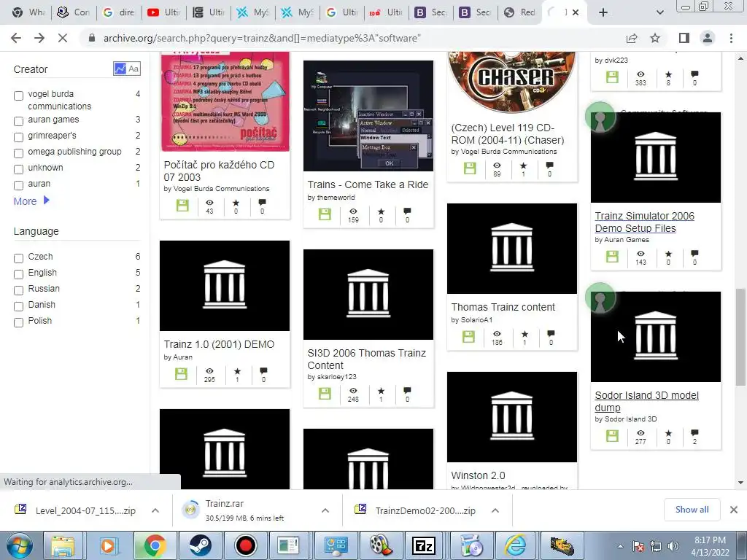Open Chaser CD-ROM disc thumbnail

512,82
